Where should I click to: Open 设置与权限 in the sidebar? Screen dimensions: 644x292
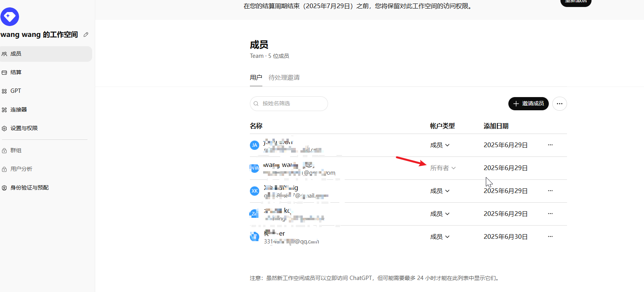[x=24, y=128]
